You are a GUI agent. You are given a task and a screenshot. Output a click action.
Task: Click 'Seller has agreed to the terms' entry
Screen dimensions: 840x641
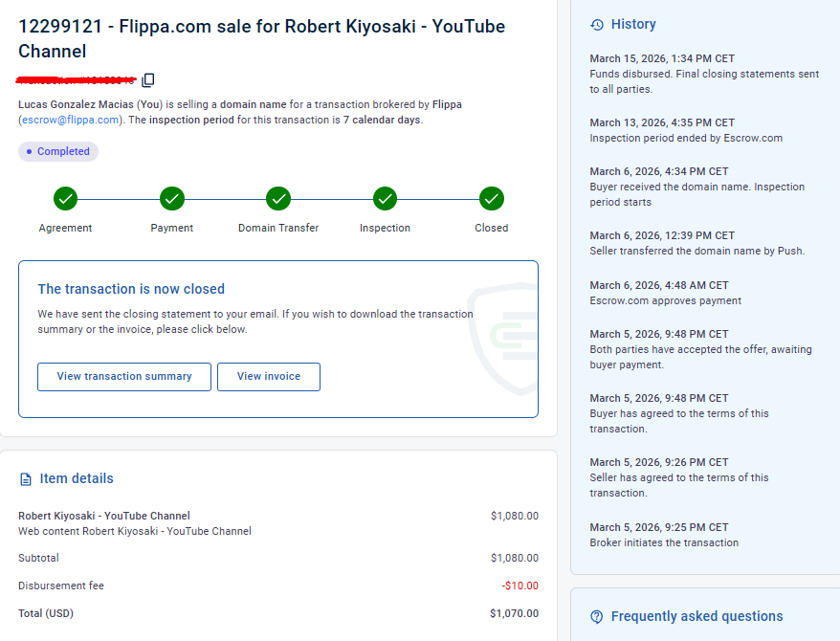point(679,485)
